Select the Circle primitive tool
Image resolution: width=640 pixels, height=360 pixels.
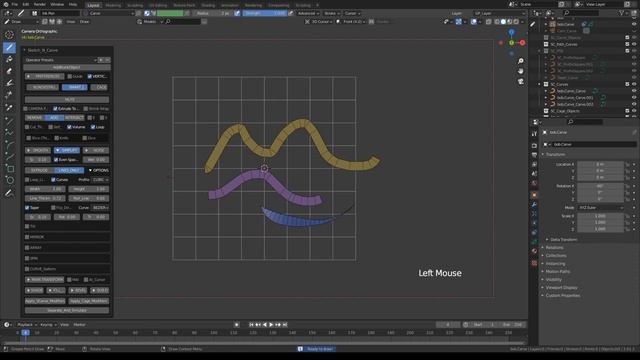coord(9,180)
